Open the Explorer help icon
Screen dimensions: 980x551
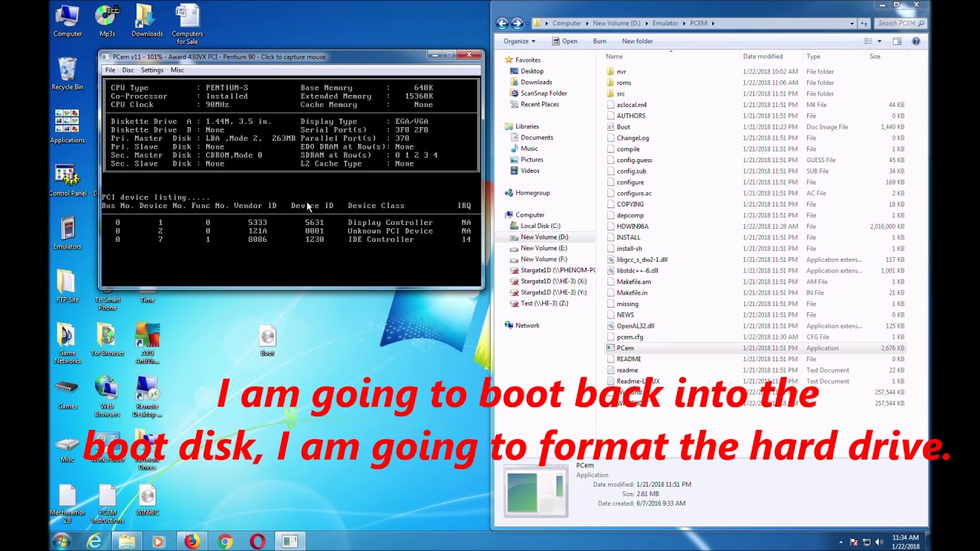click(x=916, y=41)
